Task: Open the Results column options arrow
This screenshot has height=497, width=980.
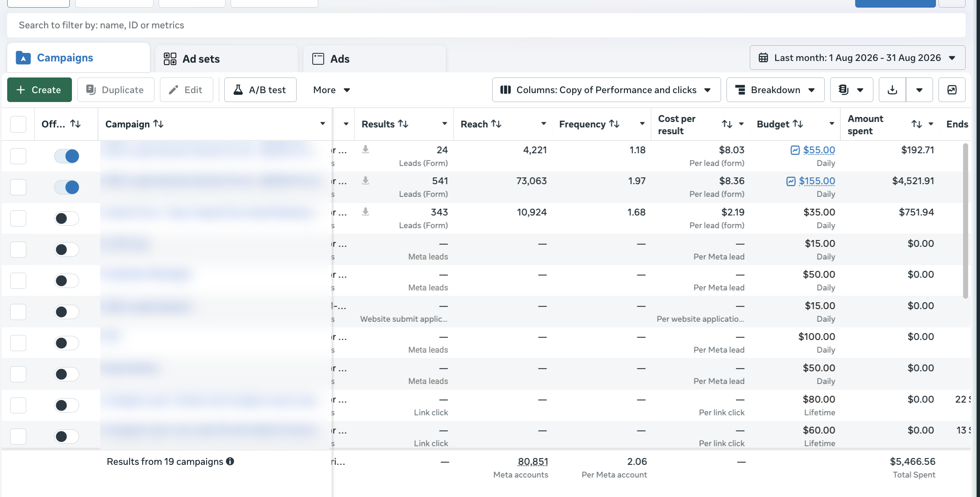Action: coord(444,124)
